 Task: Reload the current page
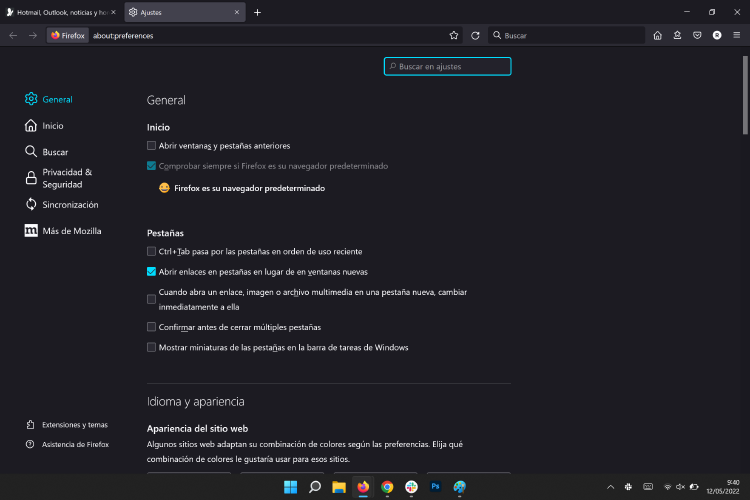pos(475,35)
